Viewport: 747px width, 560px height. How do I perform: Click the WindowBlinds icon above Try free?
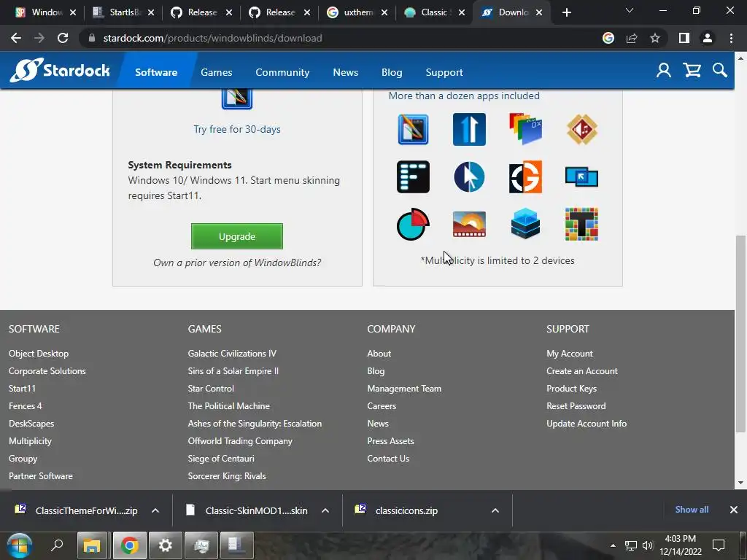237,98
